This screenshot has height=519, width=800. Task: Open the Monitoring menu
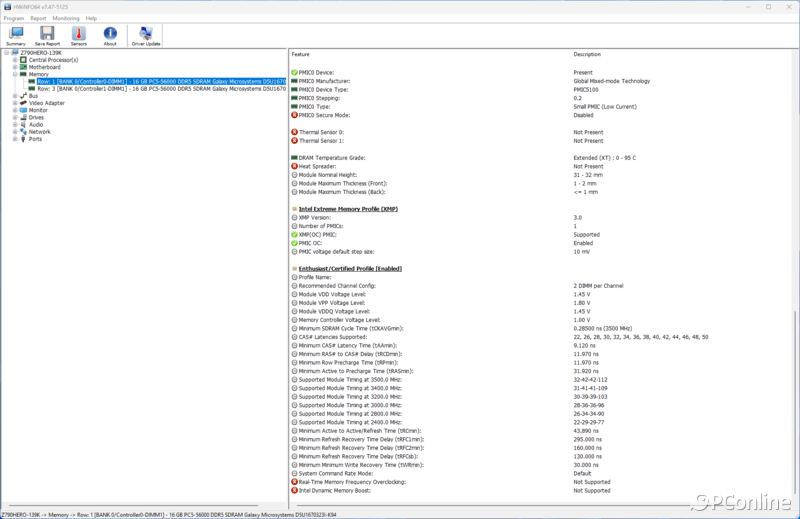pos(66,18)
